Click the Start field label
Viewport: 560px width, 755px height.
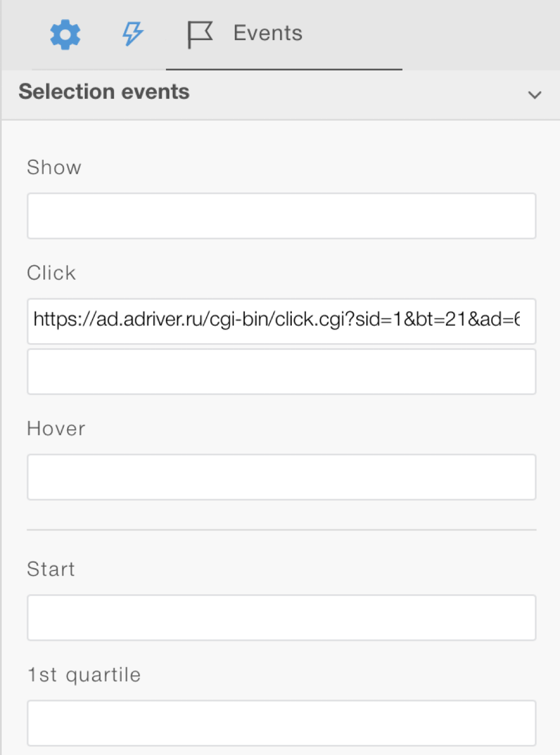51,569
